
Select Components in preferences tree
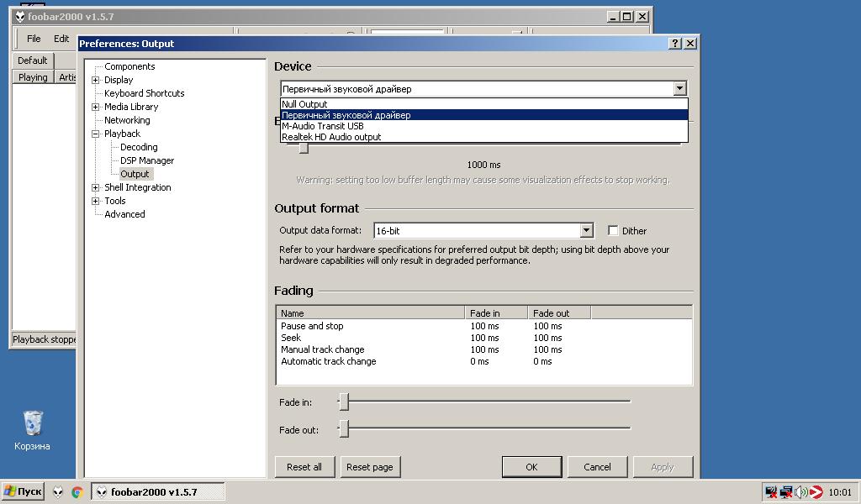(129, 66)
